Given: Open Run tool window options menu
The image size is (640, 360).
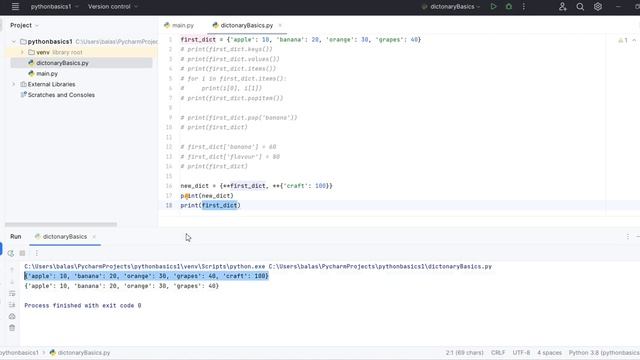Looking at the screenshot, I should (627, 237).
